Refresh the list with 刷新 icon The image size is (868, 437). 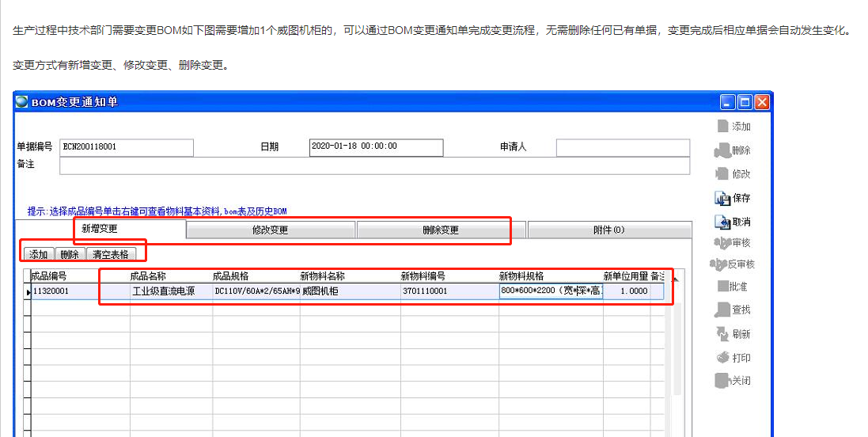point(722,333)
